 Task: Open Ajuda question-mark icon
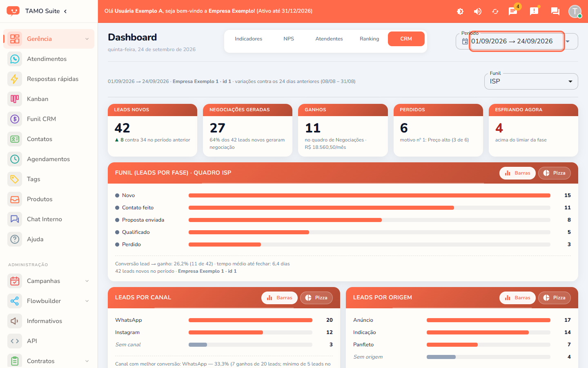[x=15, y=239]
